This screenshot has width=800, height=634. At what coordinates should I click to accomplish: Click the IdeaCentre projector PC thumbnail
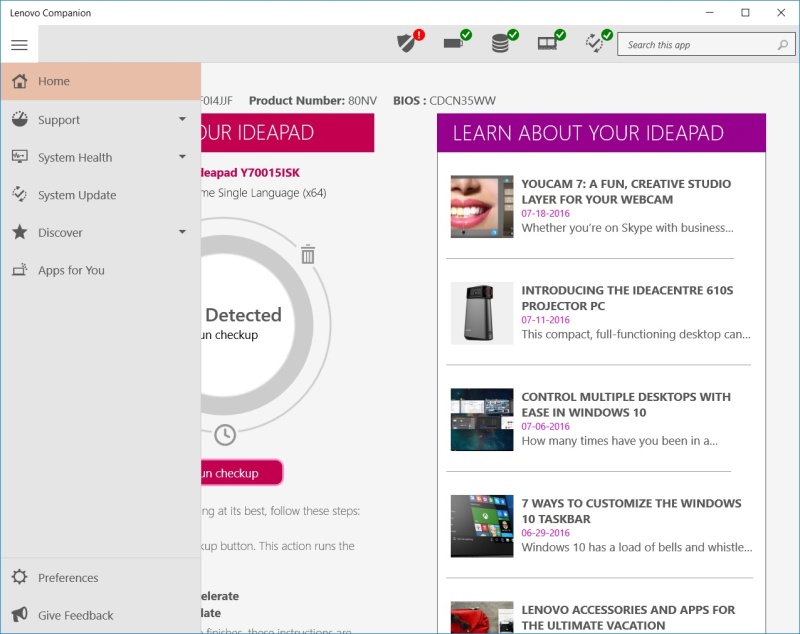[x=482, y=313]
